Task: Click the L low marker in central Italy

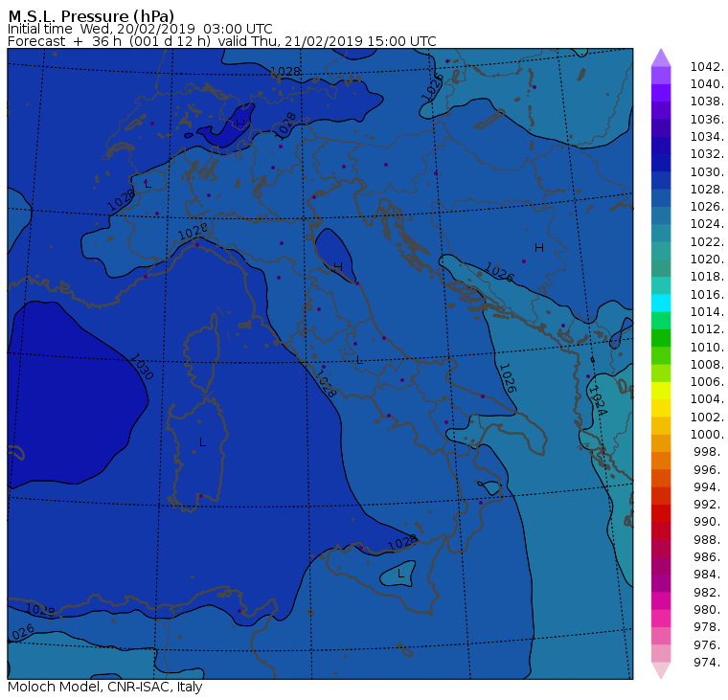Action: [359, 360]
